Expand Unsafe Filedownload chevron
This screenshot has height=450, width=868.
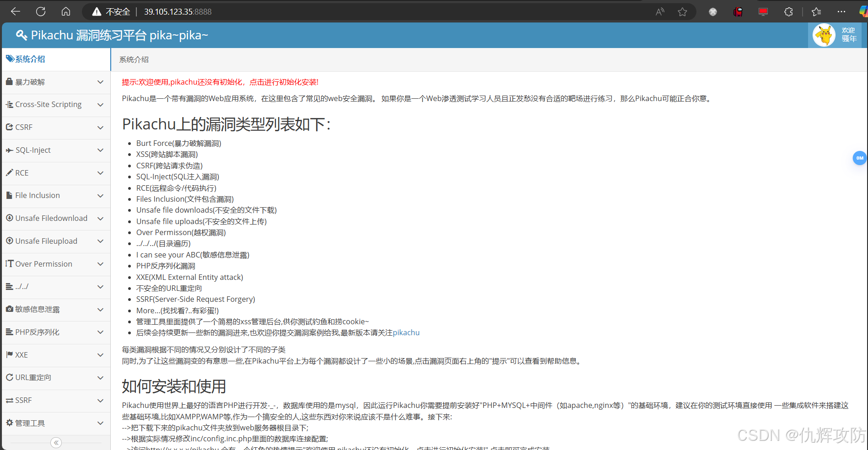pyautogui.click(x=100, y=218)
